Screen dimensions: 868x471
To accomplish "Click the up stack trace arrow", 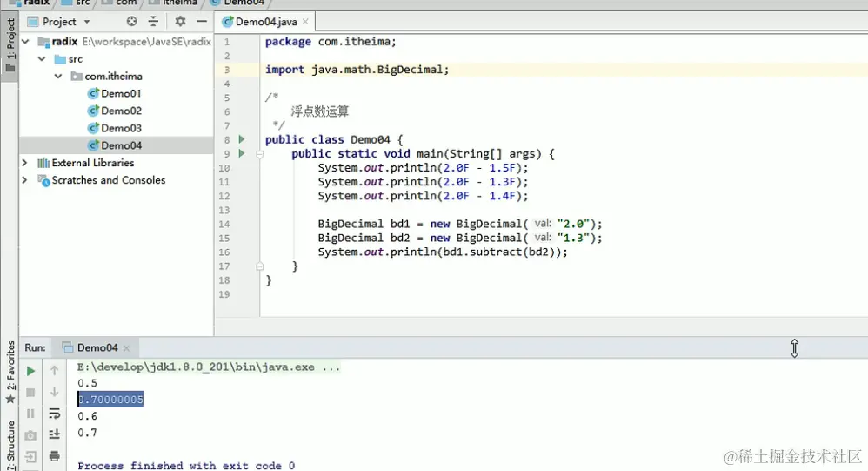I will [54, 370].
